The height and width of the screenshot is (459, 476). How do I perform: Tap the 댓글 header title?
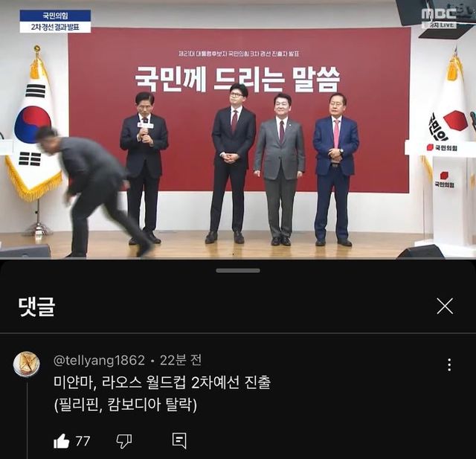coord(36,306)
